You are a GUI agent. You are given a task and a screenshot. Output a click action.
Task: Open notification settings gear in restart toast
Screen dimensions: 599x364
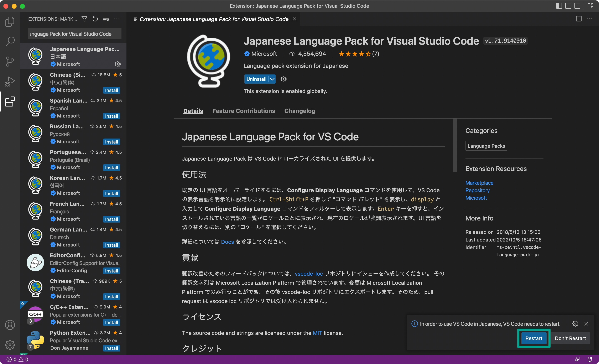click(x=575, y=324)
